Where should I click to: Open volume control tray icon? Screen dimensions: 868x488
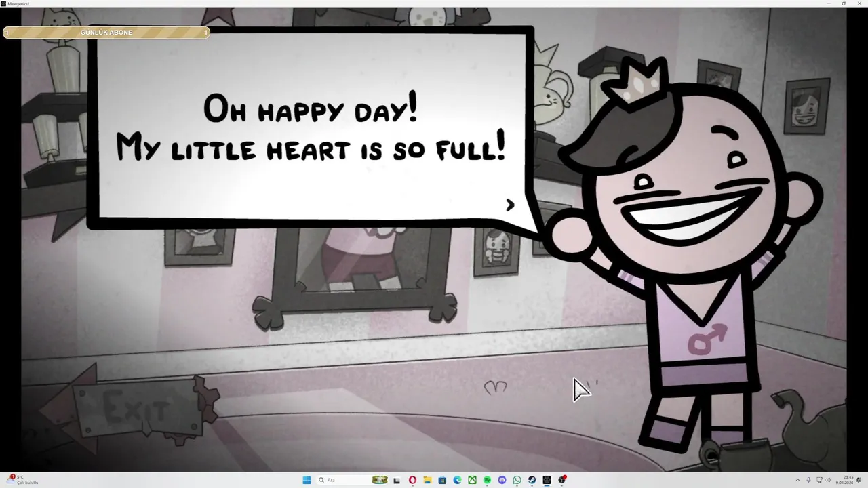point(828,480)
